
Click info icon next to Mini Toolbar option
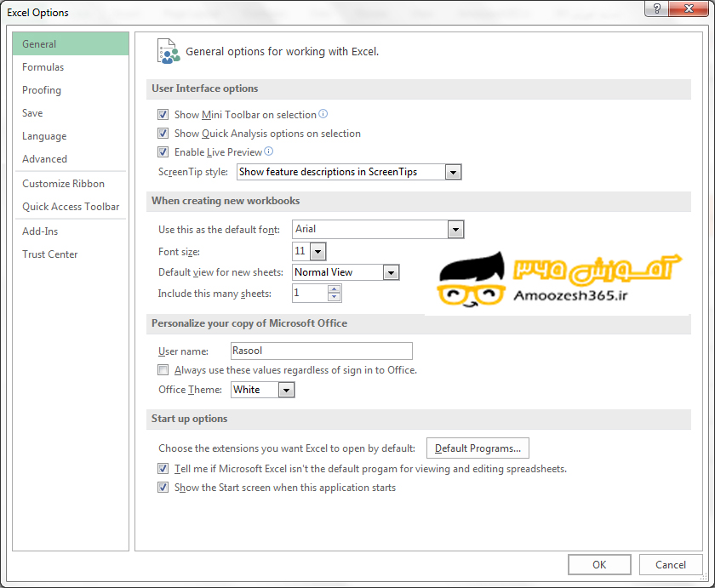tap(323, 114)
